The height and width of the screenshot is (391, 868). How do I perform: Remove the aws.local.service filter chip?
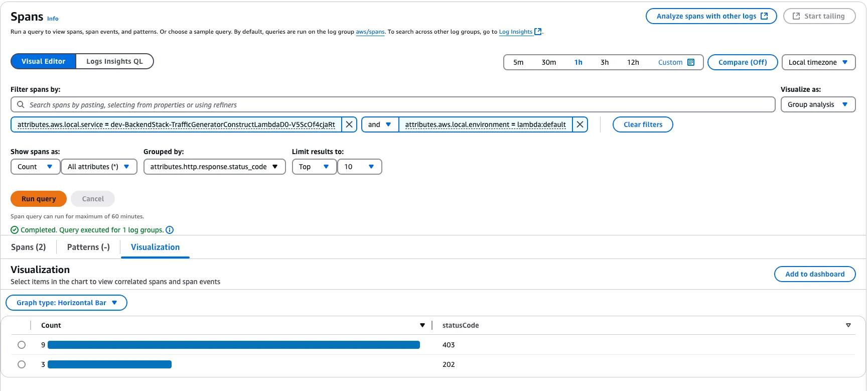click(x=349, y=124)
